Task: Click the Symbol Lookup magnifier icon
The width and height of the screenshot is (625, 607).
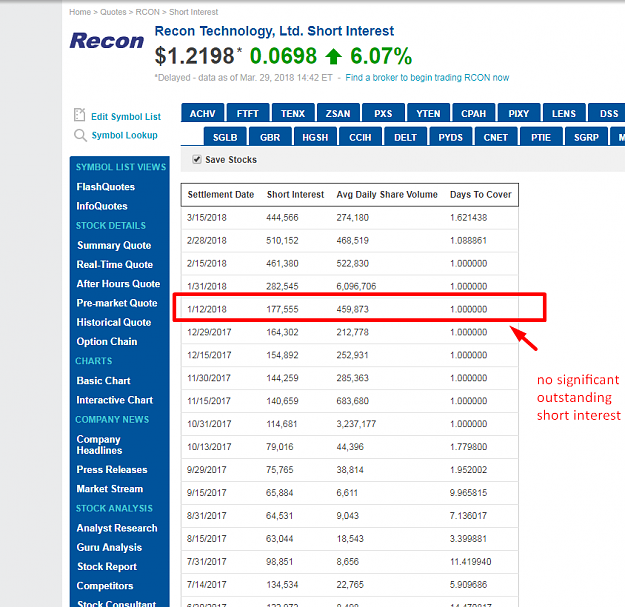Action: (80, 136)
